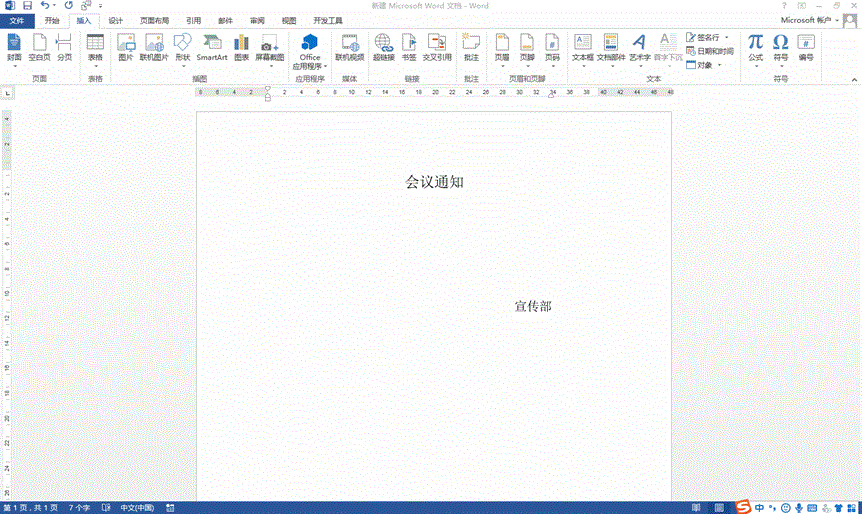This screenshot has width=862, height=514.
Task: Insert a comment using 批注
Action: [x=471, y=47]
